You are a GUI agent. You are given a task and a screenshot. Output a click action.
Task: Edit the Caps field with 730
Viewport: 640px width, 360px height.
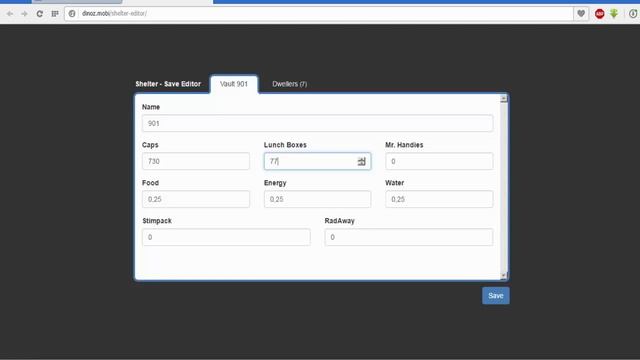196,161
